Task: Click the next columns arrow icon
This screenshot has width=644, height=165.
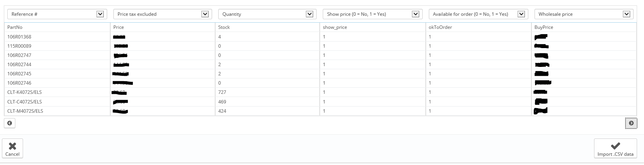Action: 631,123
